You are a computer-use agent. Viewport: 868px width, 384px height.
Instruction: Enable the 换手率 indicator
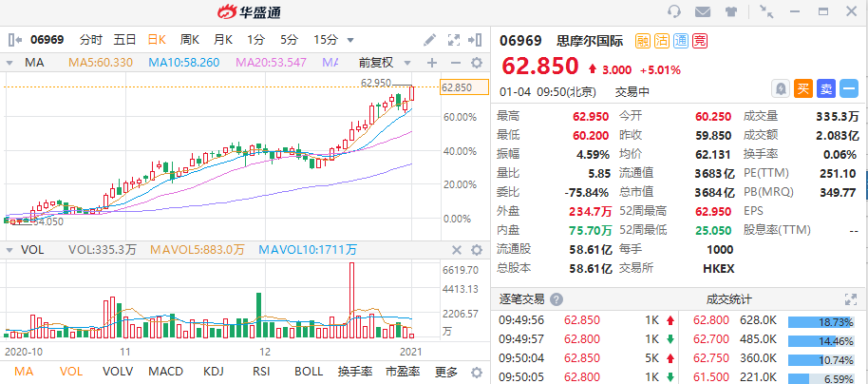coord(356,372)
